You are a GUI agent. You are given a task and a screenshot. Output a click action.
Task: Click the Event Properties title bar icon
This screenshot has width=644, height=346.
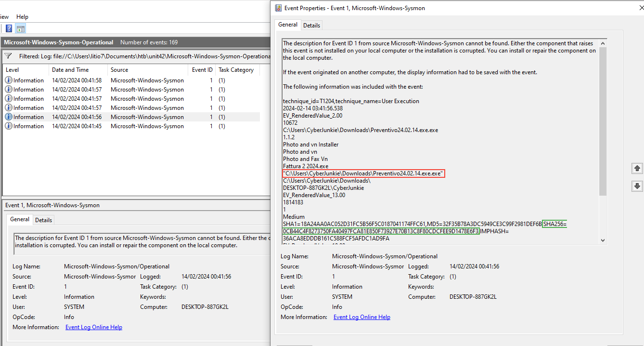click(x=278, y=8)
